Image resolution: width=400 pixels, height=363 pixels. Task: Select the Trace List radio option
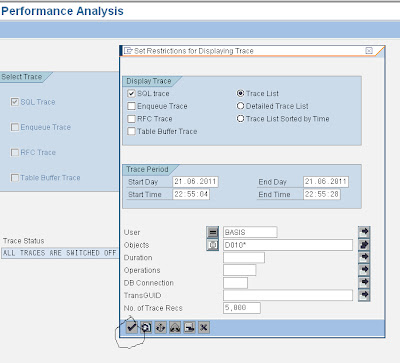click(240, 93)
